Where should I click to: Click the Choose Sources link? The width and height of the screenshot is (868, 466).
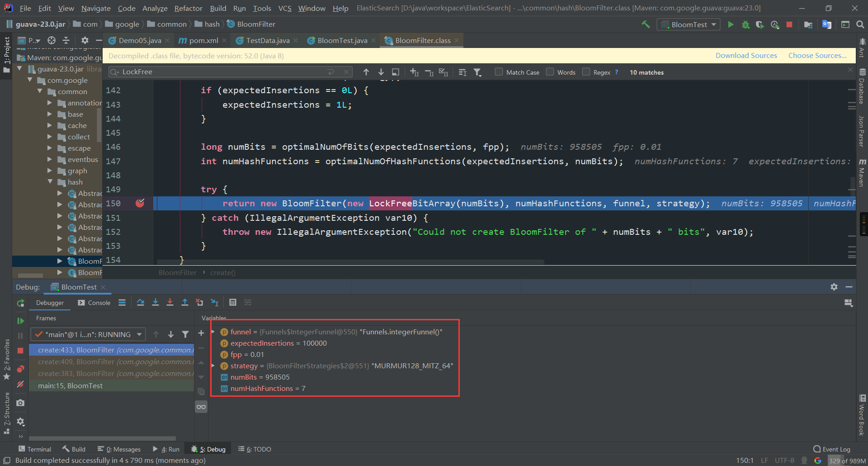pos(817,55)
